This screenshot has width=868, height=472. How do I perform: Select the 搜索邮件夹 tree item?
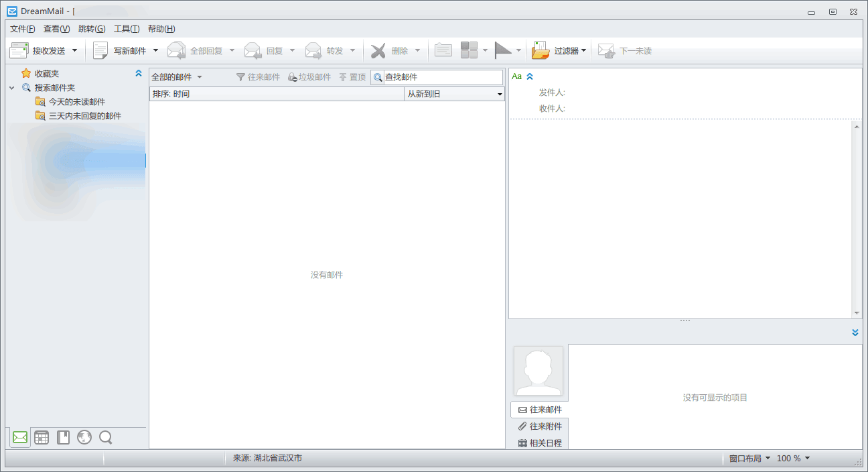pos(48,88)
